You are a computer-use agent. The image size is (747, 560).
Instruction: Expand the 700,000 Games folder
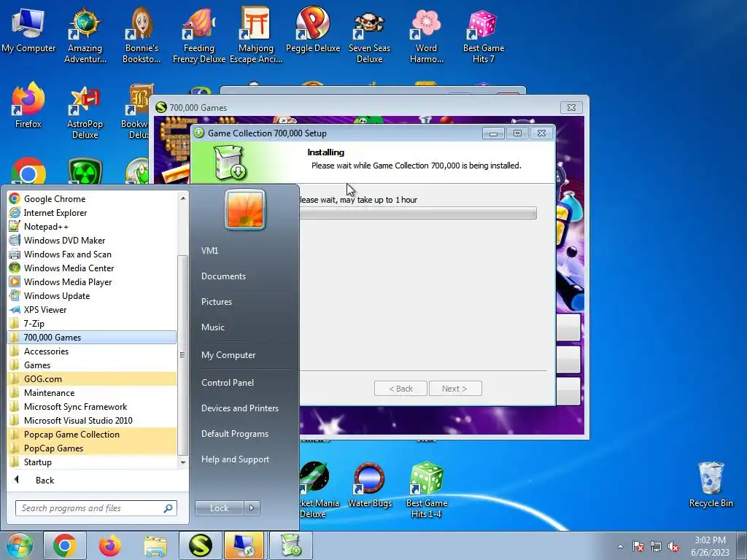click(x=92, y=337)
